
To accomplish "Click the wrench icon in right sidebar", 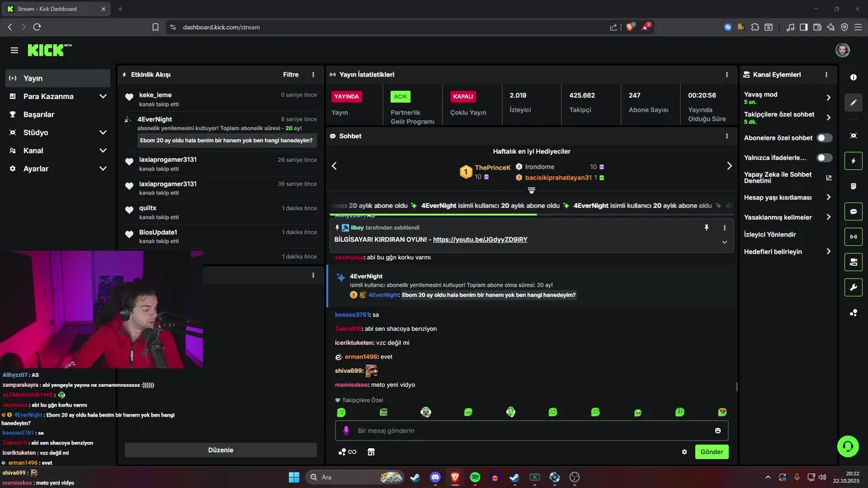I will 853,287.
